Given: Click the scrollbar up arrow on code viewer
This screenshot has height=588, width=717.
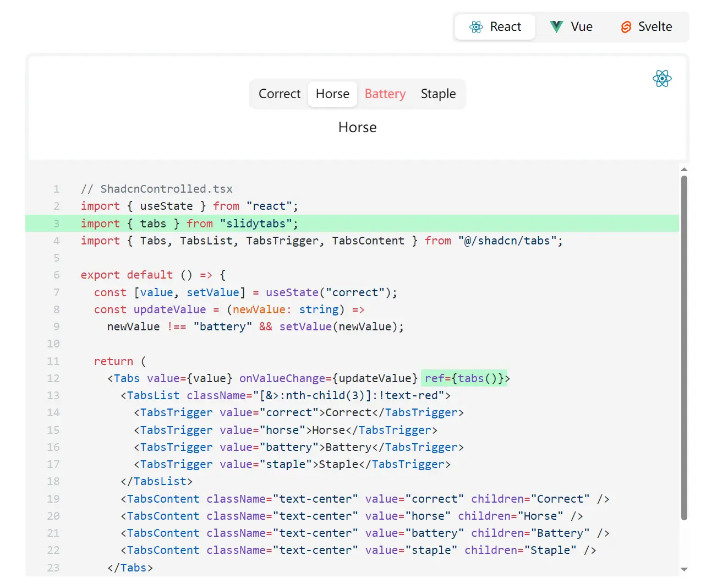Looking at the screenshot, I should (x=683, y=169).
